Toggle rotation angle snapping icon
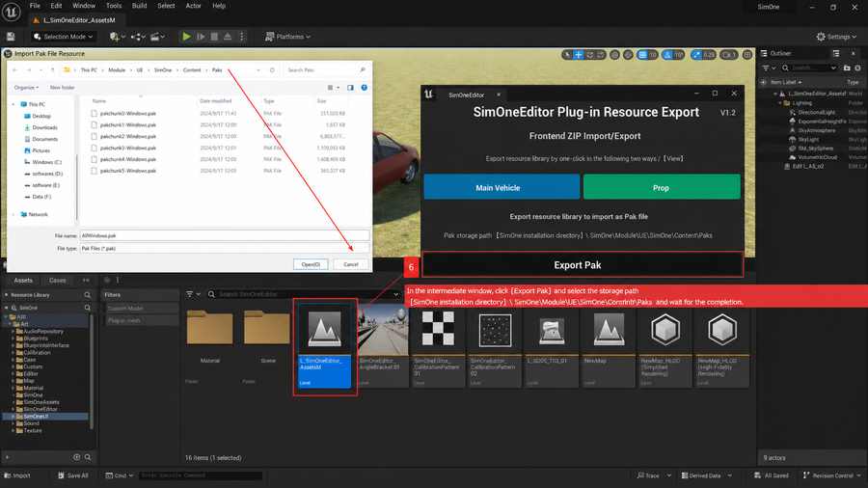Image resolution: width=868 pixels, height=488 pixels. pyautogui.click(x=667, y=54)
